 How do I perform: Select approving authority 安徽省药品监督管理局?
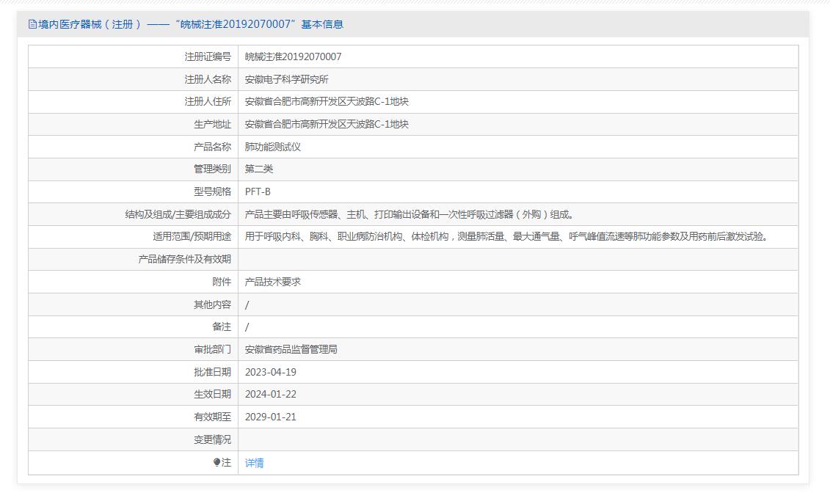[x=291, y=349]
